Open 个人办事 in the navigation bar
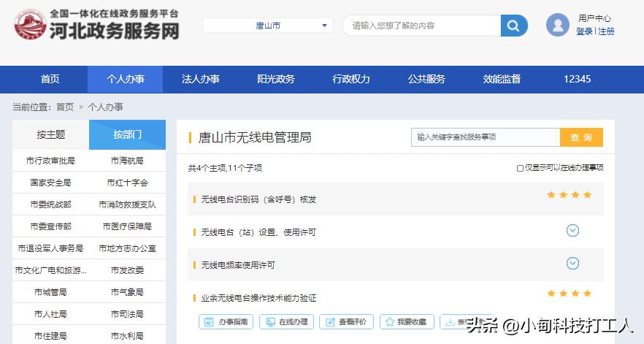644x344 pixels. point(126,79)
